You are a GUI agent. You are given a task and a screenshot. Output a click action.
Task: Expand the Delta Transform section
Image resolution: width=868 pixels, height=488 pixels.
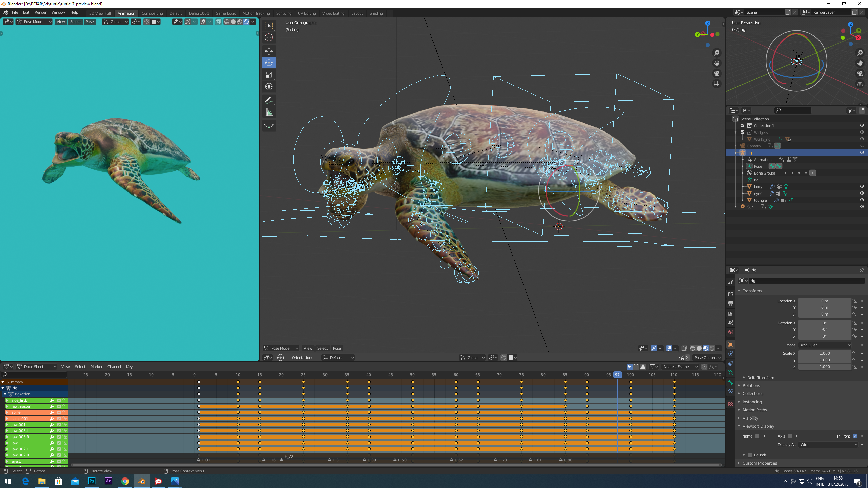[761, 377]
